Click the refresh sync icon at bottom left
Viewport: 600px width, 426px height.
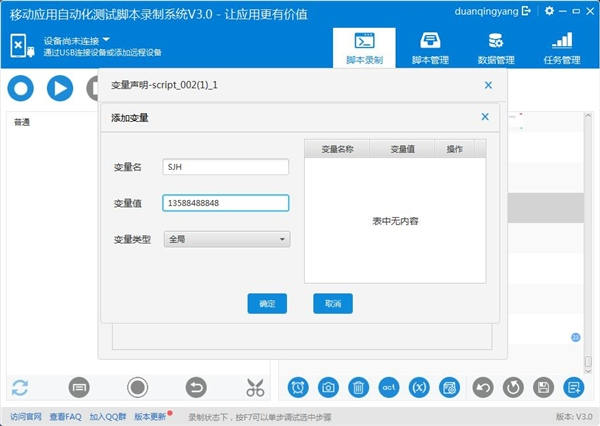pyautogui.click(x=21, y=387)
